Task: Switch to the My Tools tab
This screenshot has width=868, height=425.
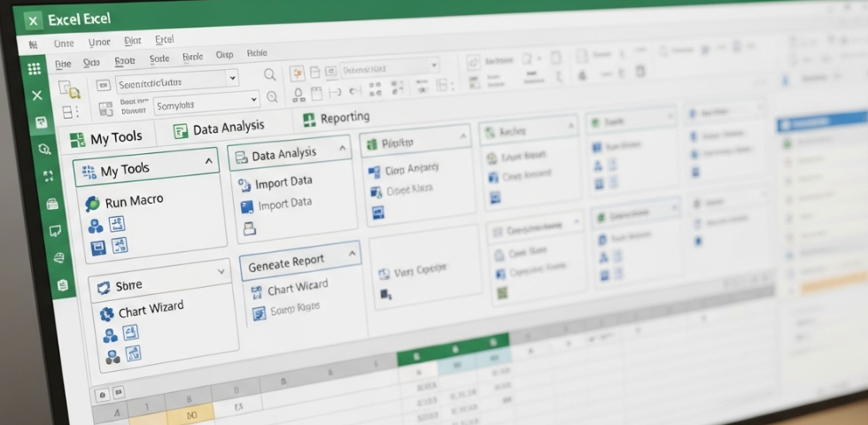Action: 105,138
